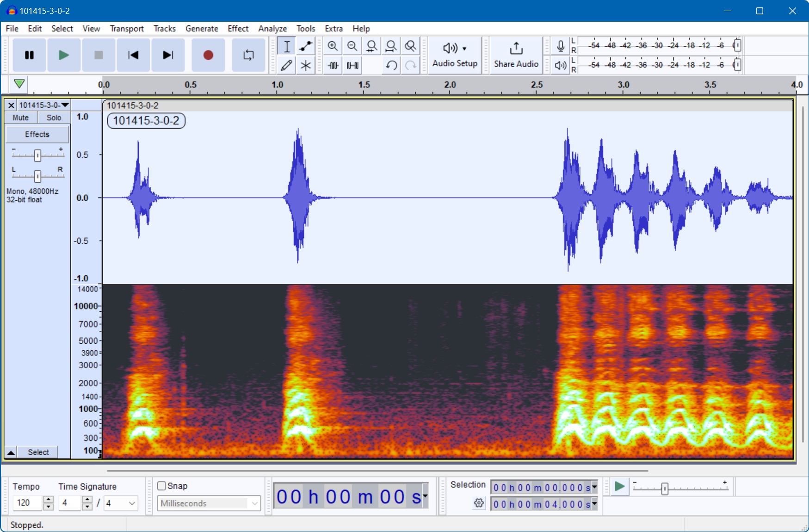
Task: Click the speaker playback meter icon
Action: pos(561,65)
